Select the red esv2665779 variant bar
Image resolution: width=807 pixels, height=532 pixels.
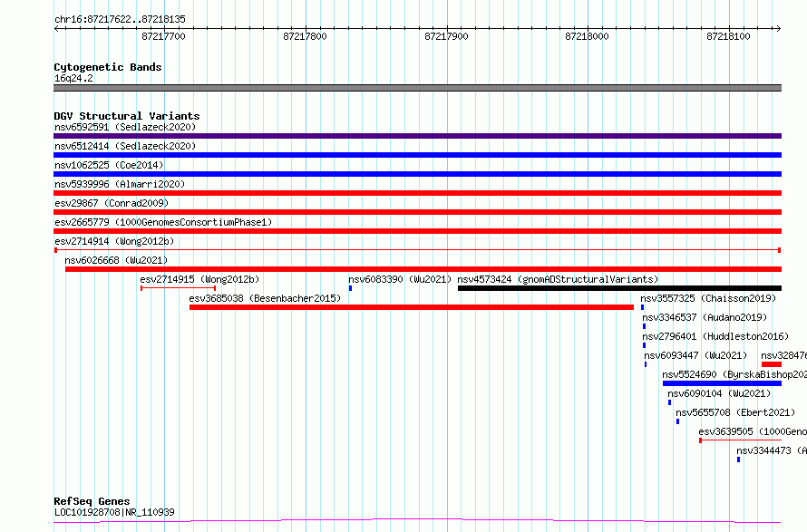coord(417,231)
